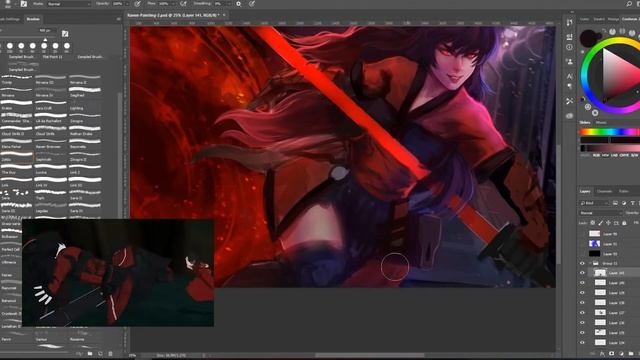Select the Elena Fisher brush preset
Screen dimensions: 640x360
tap(16, 144)
